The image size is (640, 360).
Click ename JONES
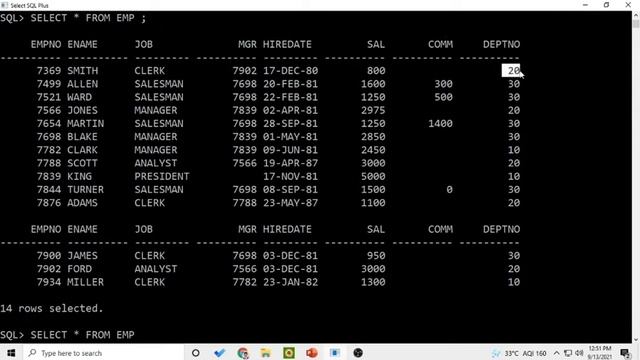click(x=82, y=110)
